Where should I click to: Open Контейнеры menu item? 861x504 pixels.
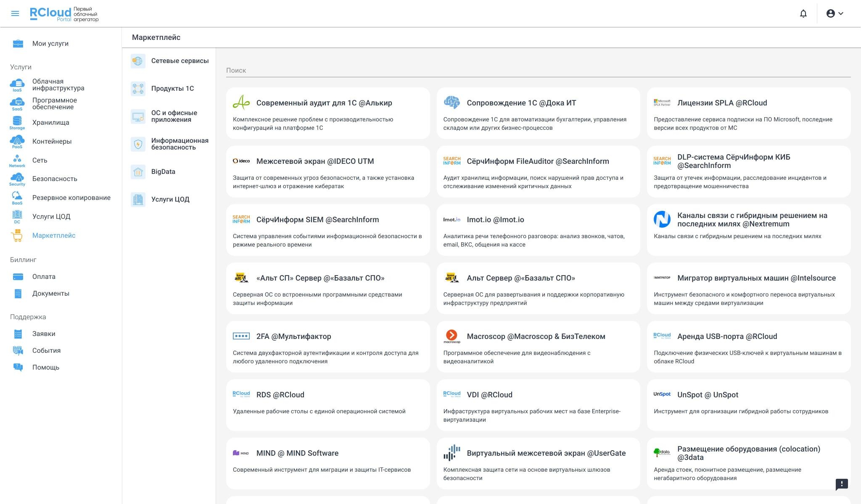tap(52, 142)
